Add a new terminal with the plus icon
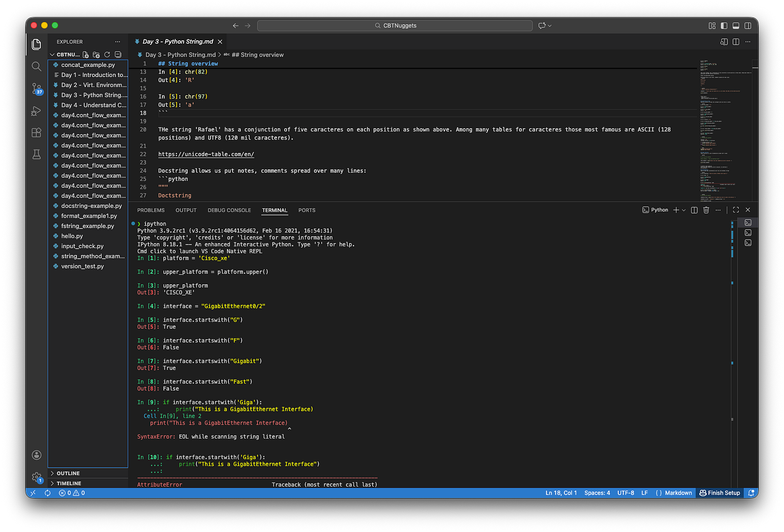 click(676, 210)
